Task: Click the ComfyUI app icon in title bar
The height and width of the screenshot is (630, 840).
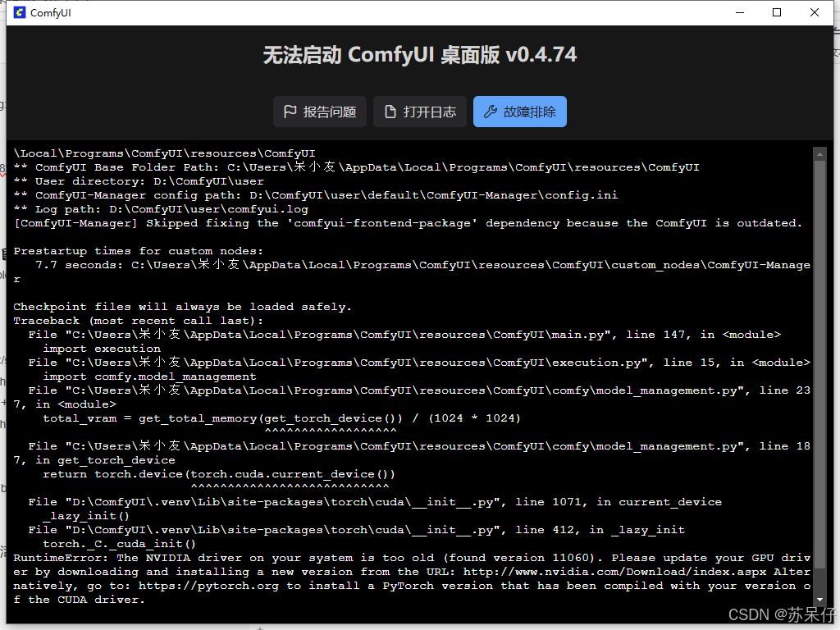Action: point(20,12)
